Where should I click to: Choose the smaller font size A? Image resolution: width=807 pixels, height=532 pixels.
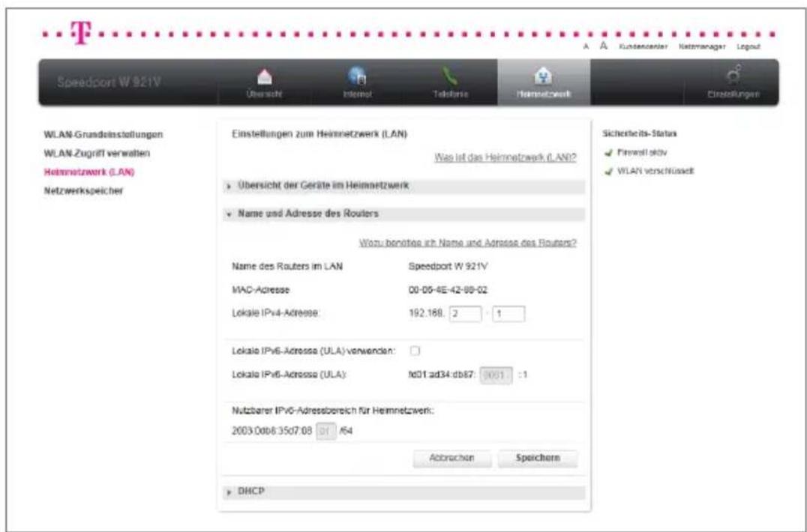point(586,46)
